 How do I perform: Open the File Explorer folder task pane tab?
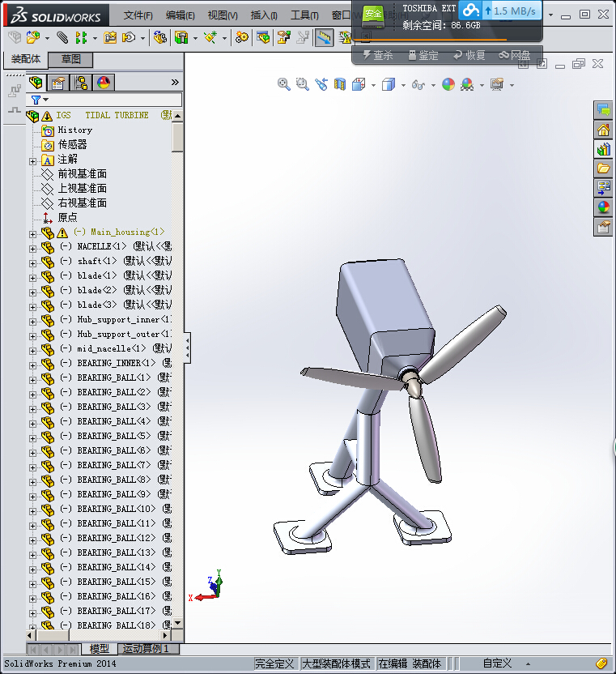tap(603, 168)
